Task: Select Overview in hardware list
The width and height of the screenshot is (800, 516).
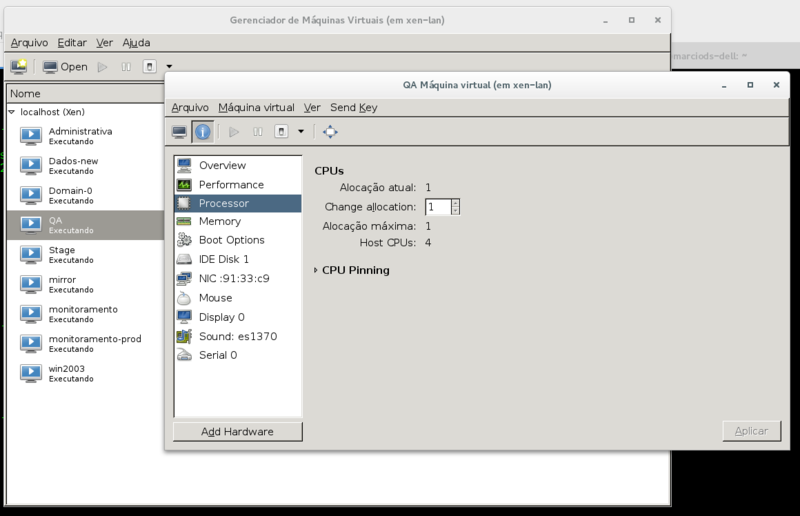Action: (238, 165)
